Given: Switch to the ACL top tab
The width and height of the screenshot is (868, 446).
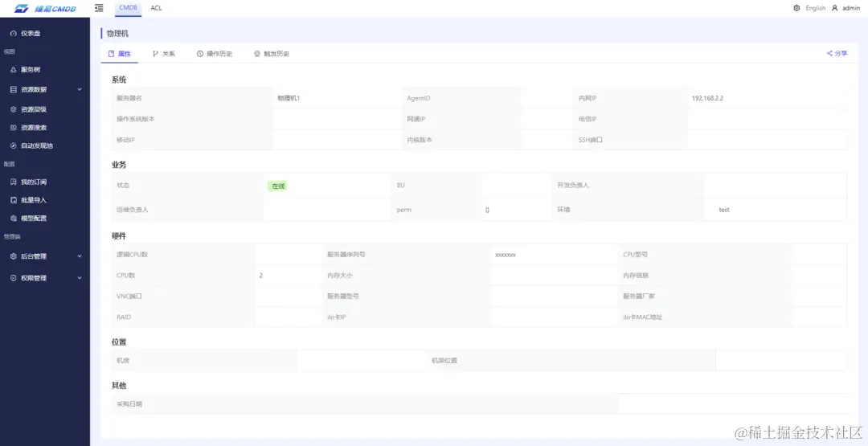Looking at the screenshot, I should point(156,8).
